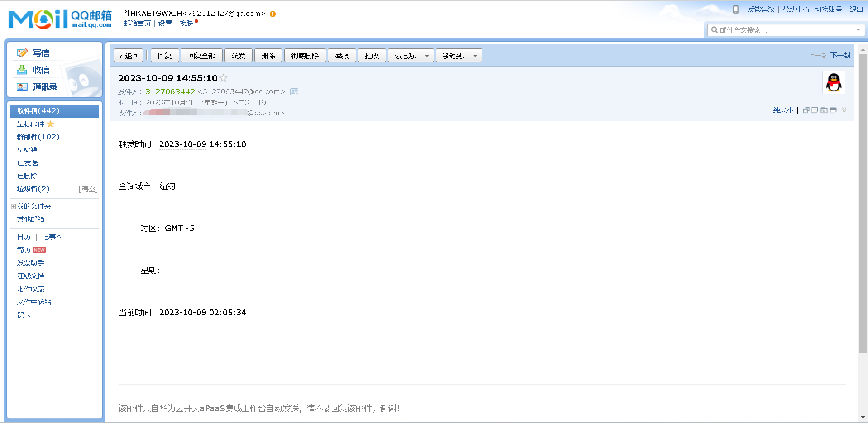868x423 pixels.
Task: Select the 写信 compose pencil icon
Action: point(22,52)
